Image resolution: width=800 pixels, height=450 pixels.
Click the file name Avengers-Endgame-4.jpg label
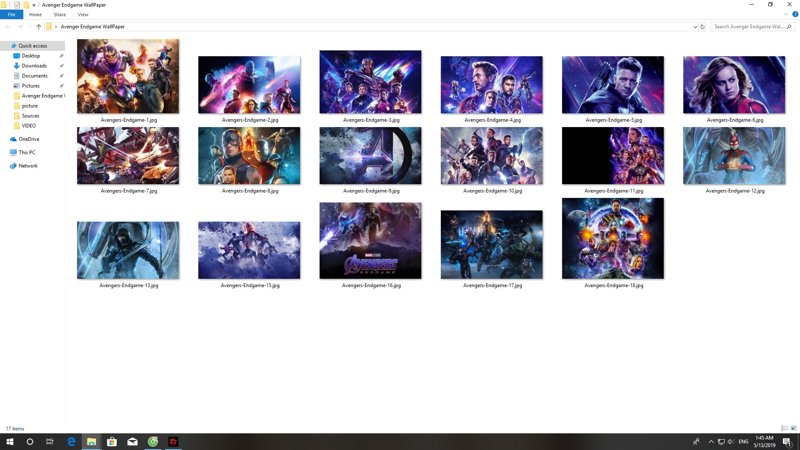(492, 120)
